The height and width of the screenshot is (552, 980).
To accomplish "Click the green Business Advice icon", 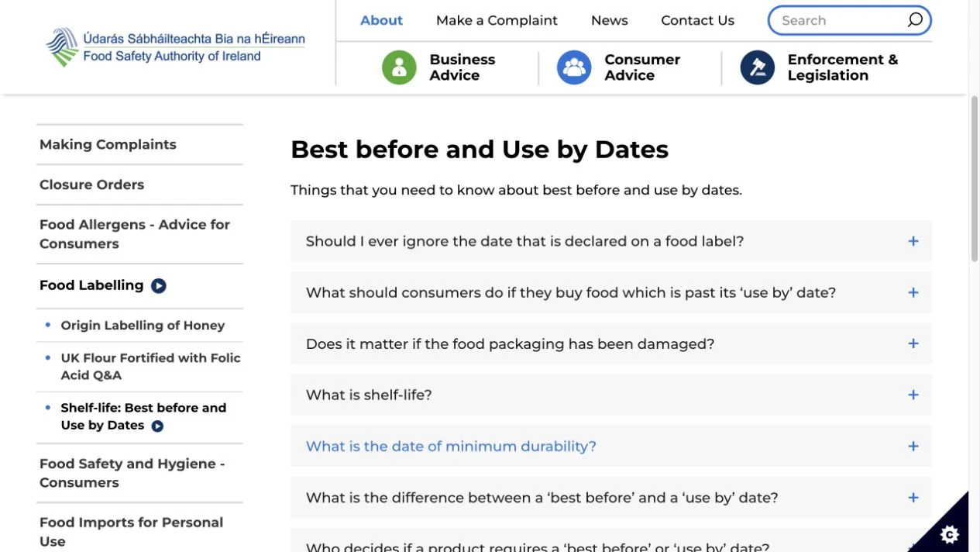I will pyautogui.click(x=399, y=67).
